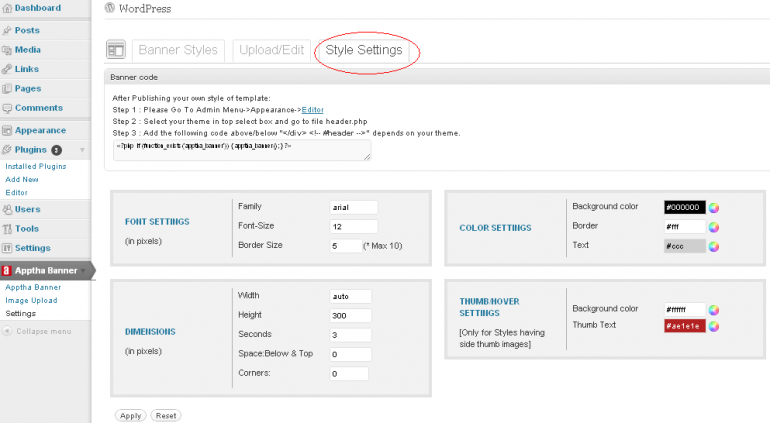Open the Comments menu
Image resolution: width=770 pixels, height=423 pixels.
pyautogui.click(x=39, y=108)
